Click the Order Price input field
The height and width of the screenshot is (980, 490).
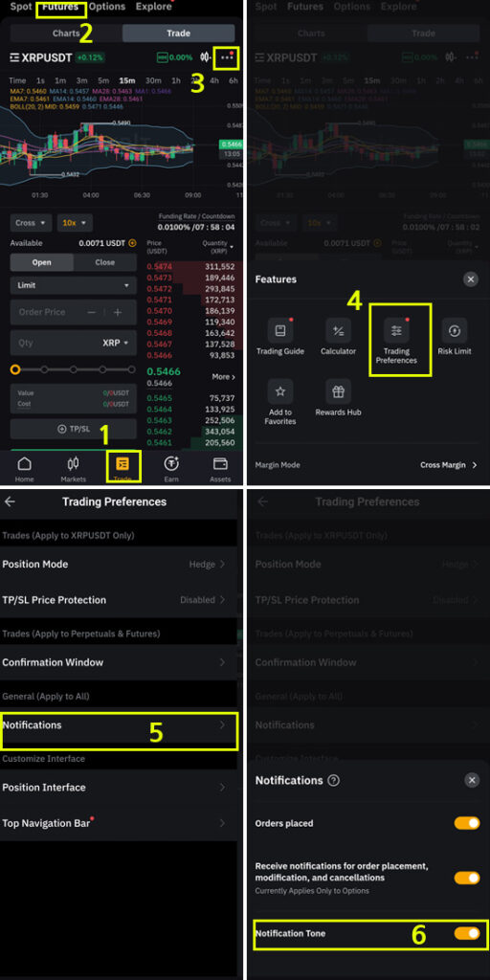point(73,312)
